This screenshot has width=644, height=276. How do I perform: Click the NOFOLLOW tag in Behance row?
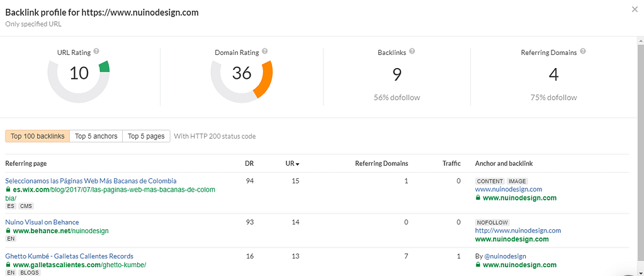coord(492,222)
